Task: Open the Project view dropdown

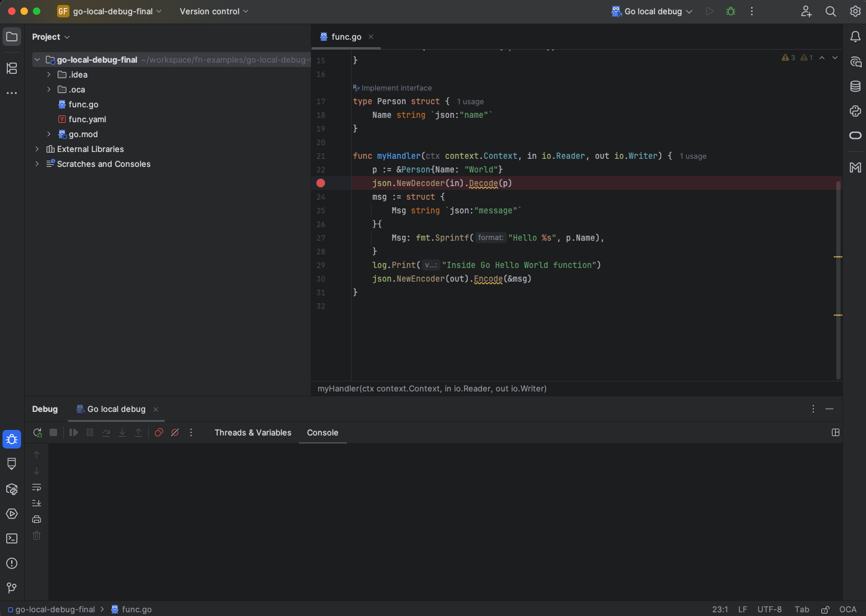Action: 51,37
